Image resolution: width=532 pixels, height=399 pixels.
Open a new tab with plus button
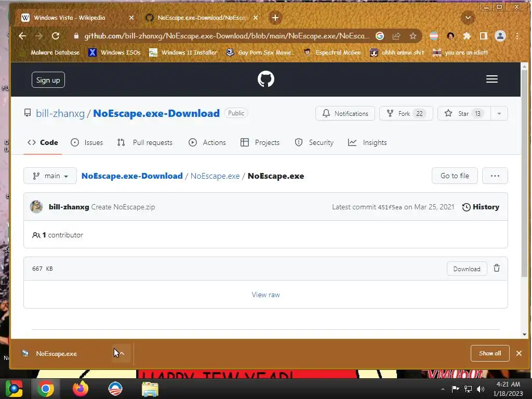(275, 18)
